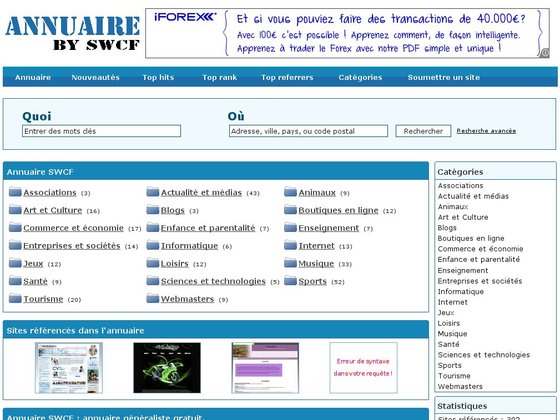Screen dimensions: 560x420
Task: Select Blogs in the Catégories sidebar
Action: (x=447, y=228)
